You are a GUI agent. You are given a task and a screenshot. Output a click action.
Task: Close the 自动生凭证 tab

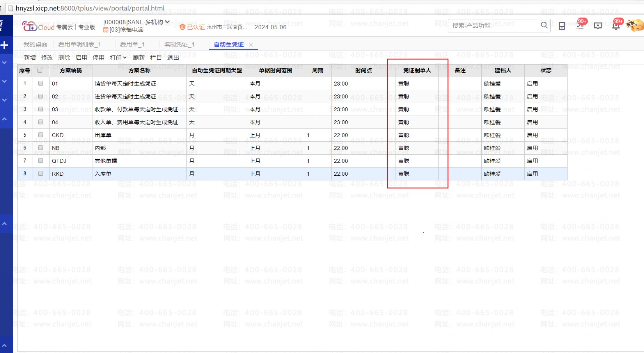click(251, 45)
